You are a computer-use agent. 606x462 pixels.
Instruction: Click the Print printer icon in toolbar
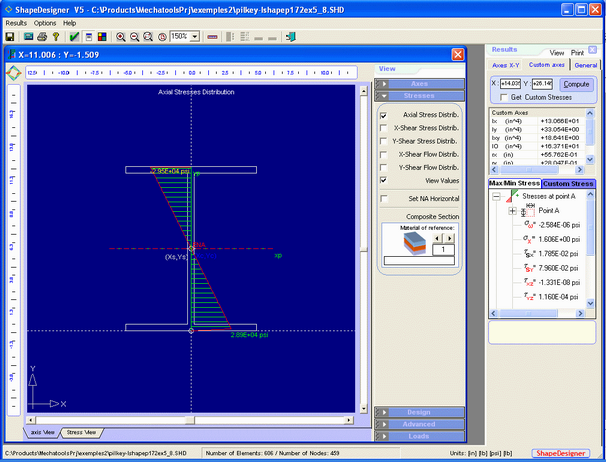point(42,37)
